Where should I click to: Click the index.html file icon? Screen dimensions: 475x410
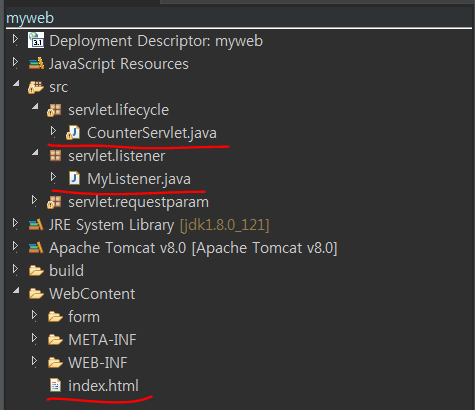[55, 385]
